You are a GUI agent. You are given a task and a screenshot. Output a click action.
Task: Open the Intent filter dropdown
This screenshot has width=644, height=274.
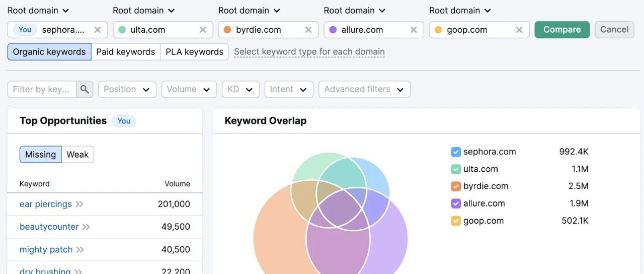tap(289, 89)
